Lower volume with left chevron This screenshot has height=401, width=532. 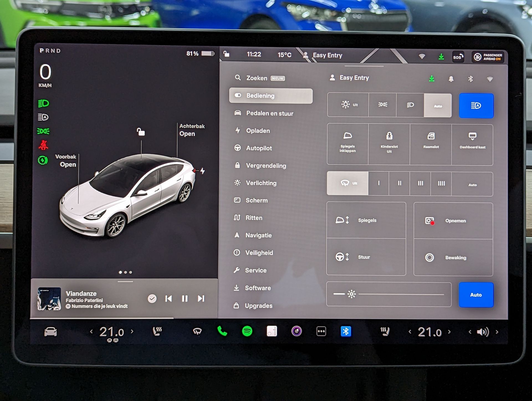pyautogui.click(x=470, y=332)
